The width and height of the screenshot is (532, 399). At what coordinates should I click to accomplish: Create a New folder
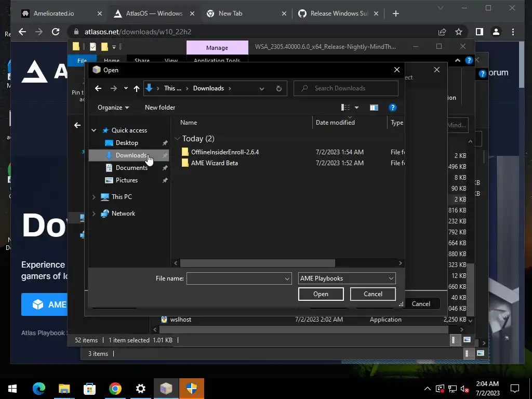click(x=160, y=108)
